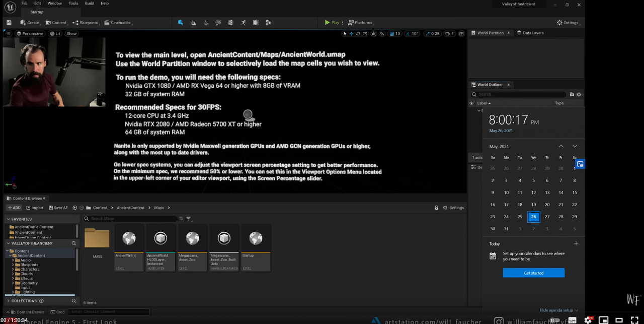Switch to the World Partition tab
Screen dimensions: 644x324
490,33
